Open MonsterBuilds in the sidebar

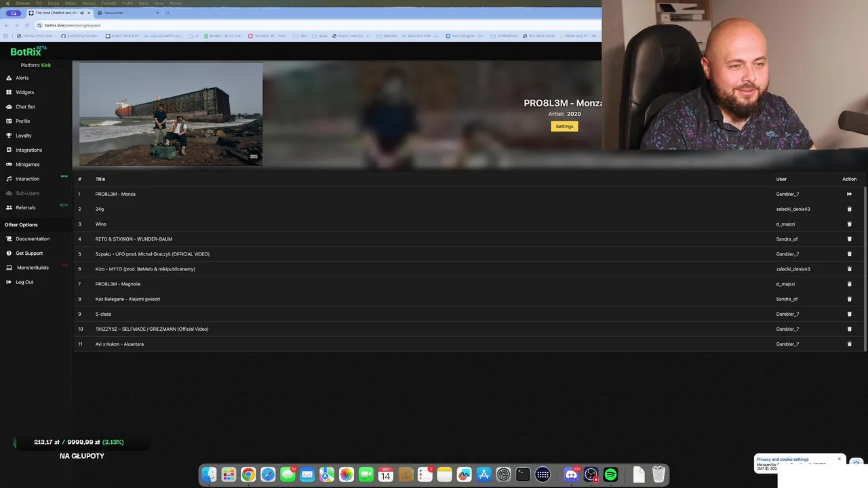tap(32, 268)
